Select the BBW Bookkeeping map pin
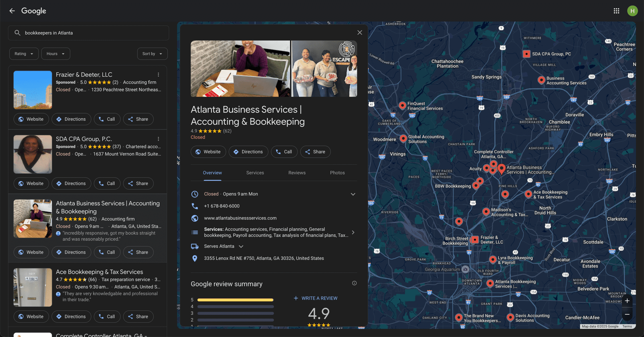Image resolution: width=644 pixels, height=337 pixels. (476, 185)
